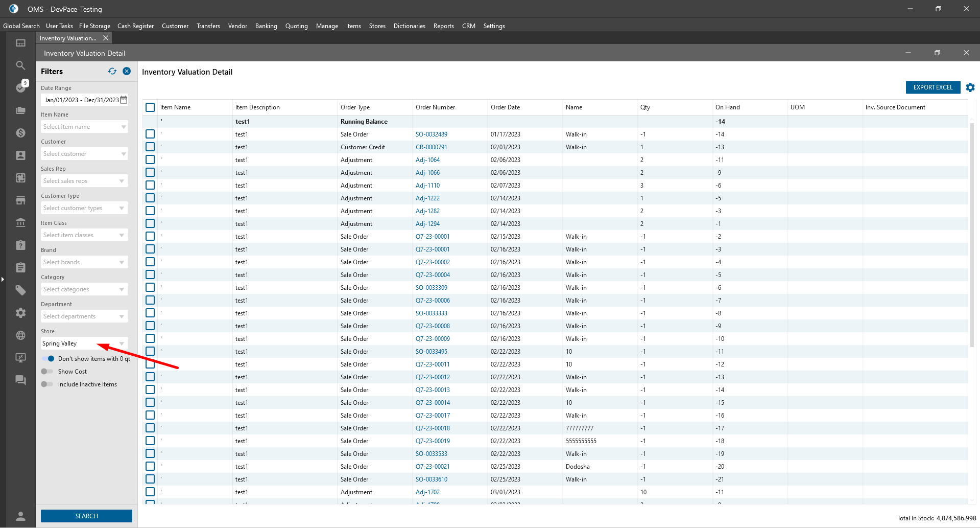Screen dimensions: 980x528
Task: Open the globe icon in sidebar
Action: [20, 335]
